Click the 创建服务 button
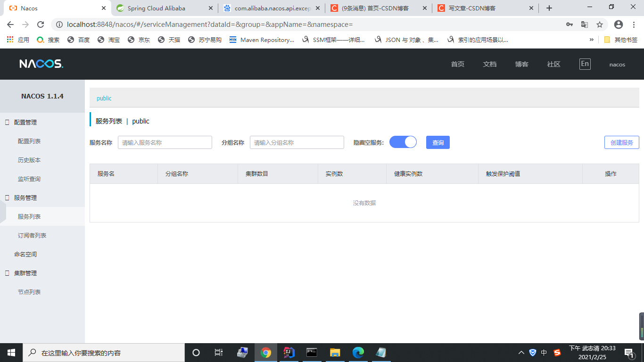The image size is (644, 362). pos(621,142)
